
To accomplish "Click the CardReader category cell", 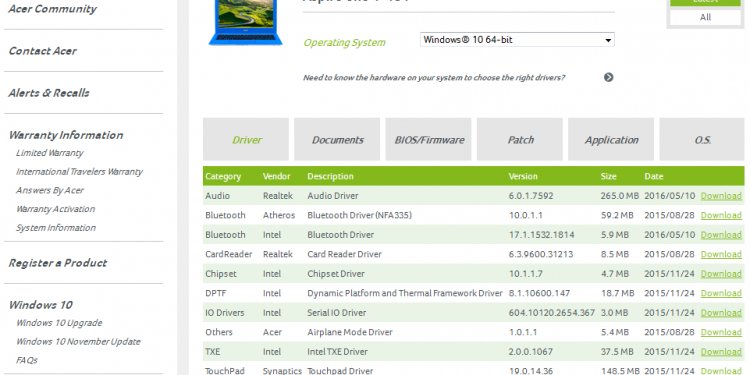I will [x=228, y=254].
